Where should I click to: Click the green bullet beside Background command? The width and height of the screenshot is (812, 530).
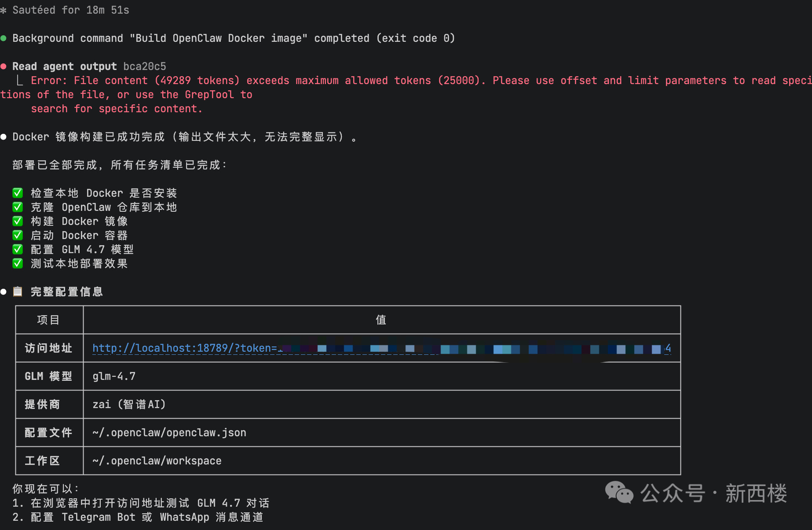coord(4,38)
